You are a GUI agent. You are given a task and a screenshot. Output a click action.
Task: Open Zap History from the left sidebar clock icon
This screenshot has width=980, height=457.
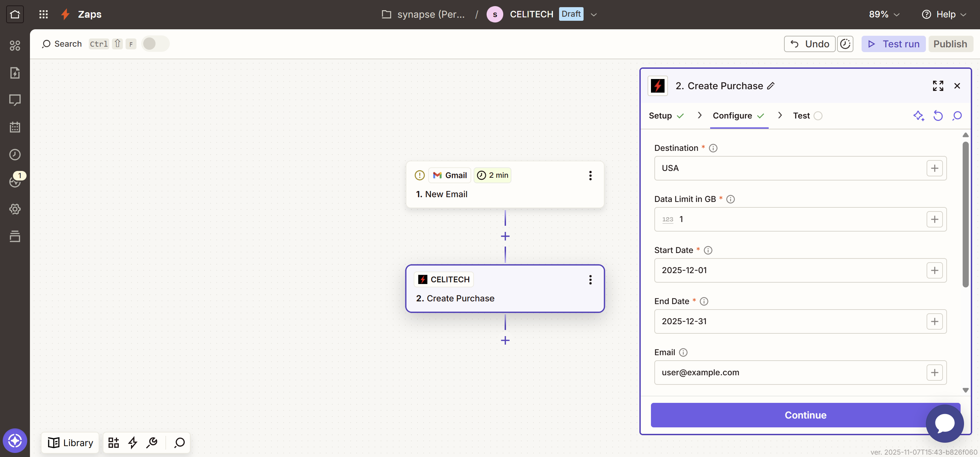[x=15, y=154]
